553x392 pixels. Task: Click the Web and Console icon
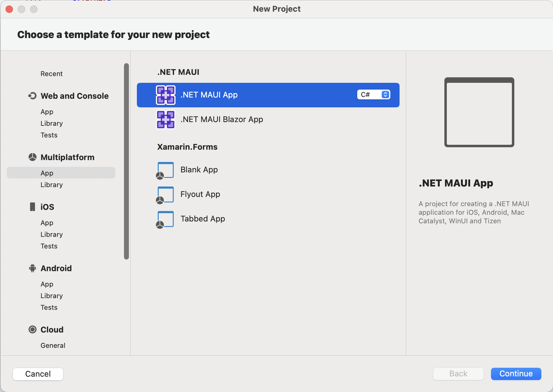click(x=33, y=95)
